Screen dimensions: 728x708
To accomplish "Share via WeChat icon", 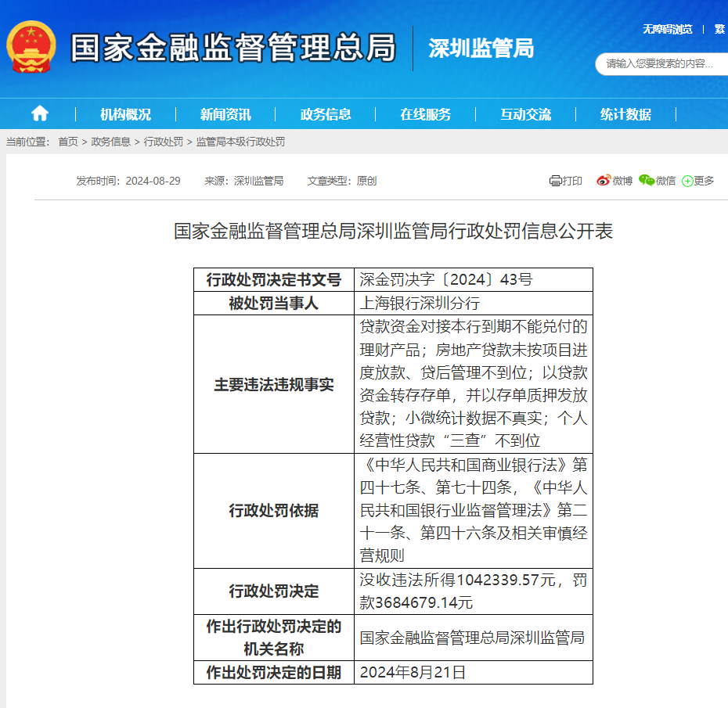I will (x=647, y=181).
